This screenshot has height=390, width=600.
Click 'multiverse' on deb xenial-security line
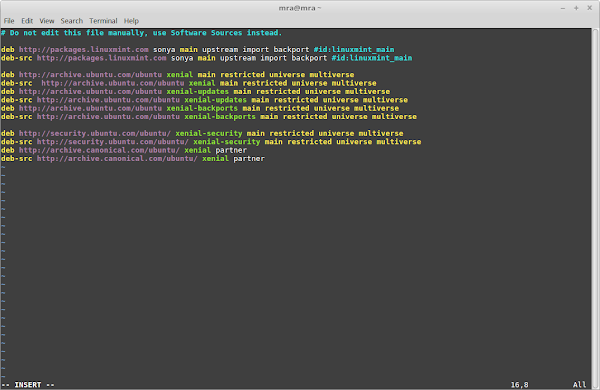381,134
